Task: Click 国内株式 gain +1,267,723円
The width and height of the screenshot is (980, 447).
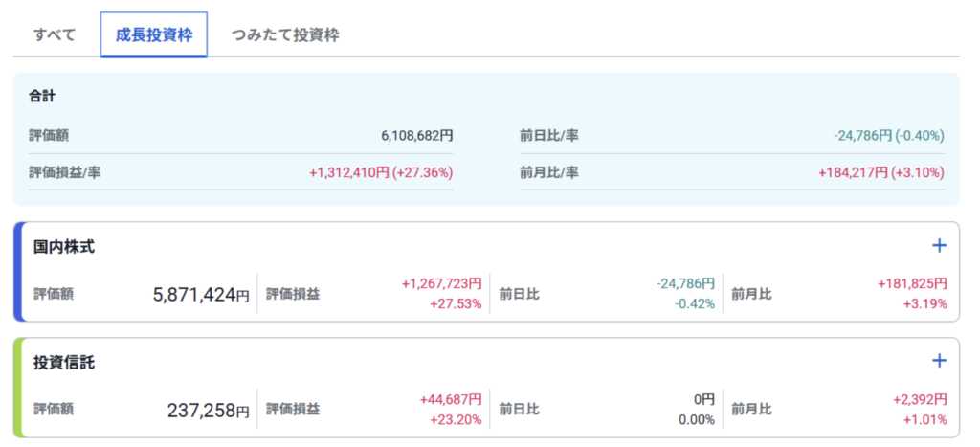Action: tap(441, 284)
